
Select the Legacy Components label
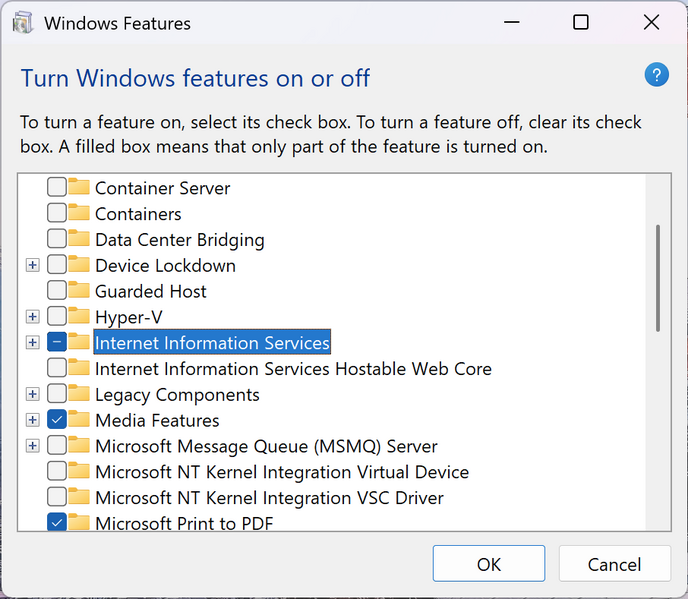(x=177, y=395)
